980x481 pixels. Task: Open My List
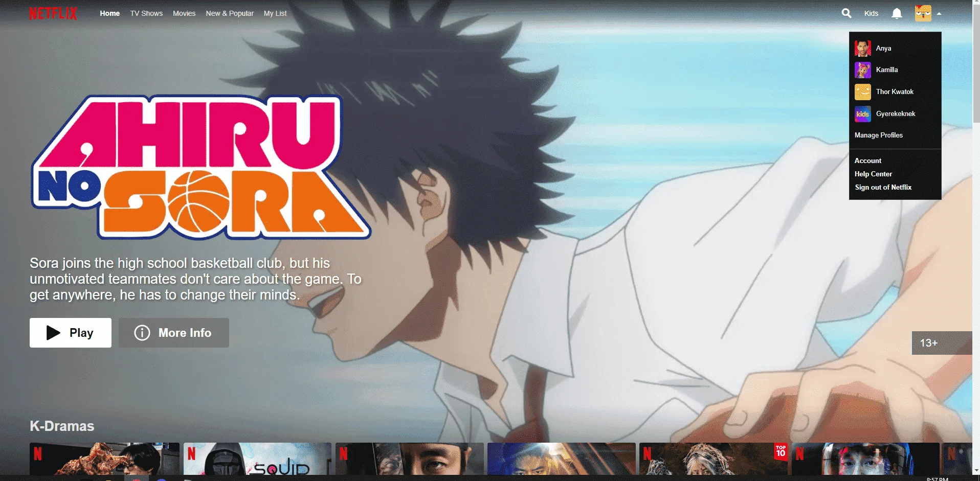tap(275, 13)
